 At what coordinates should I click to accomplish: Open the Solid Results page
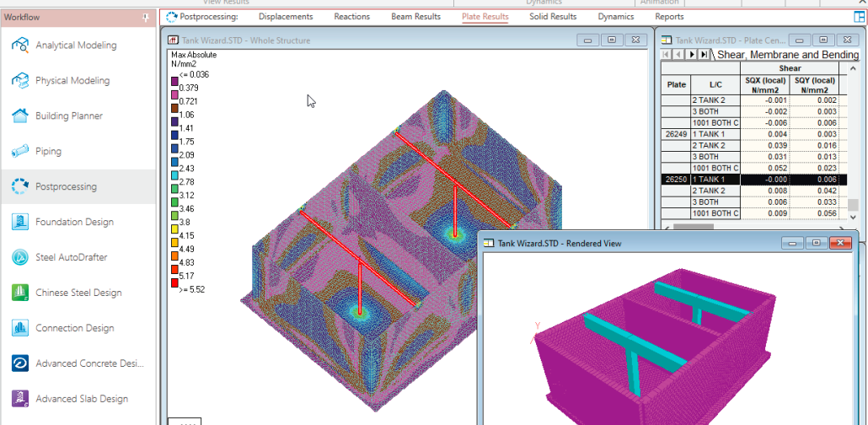(553, 17)
